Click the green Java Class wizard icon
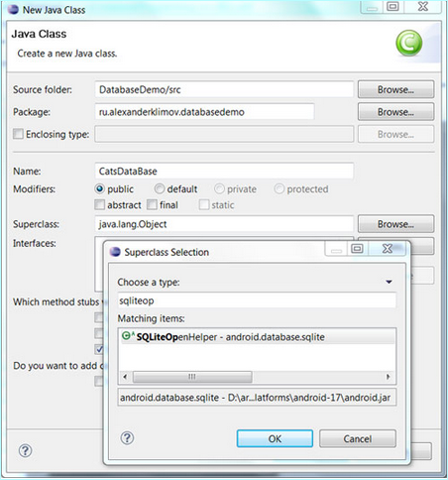The image size is (448, 480). [408, 43]
